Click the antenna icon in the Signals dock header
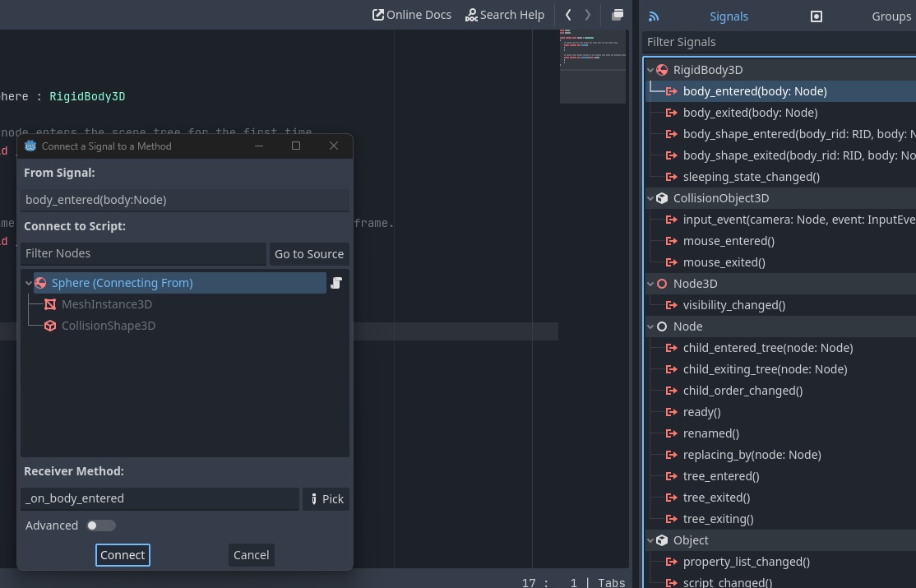Viewport: 916px width, 588px height. [655, 16]
